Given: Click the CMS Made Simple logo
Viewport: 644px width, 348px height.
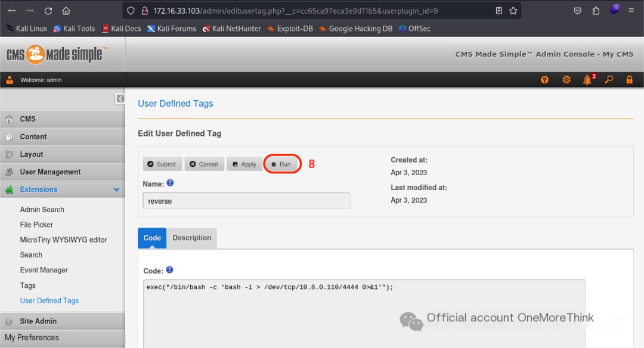Looking at the screenshot, I should [57, 54].
